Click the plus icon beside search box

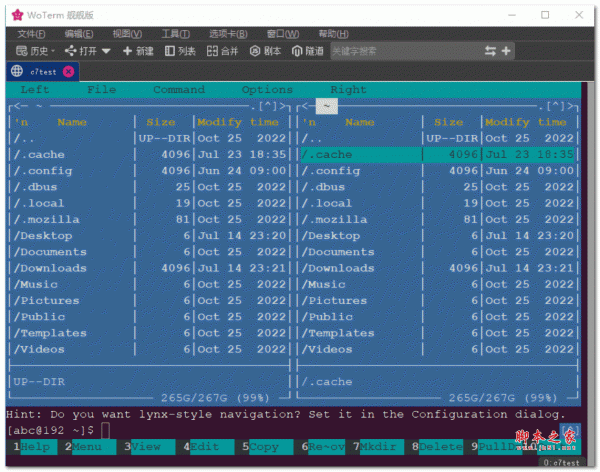point(506,51)
